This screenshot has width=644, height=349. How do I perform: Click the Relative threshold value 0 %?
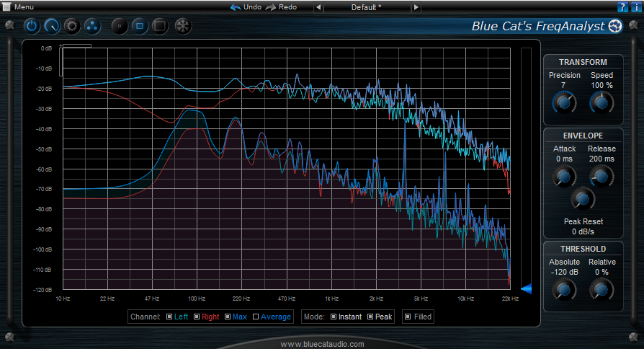pos(601,272)
